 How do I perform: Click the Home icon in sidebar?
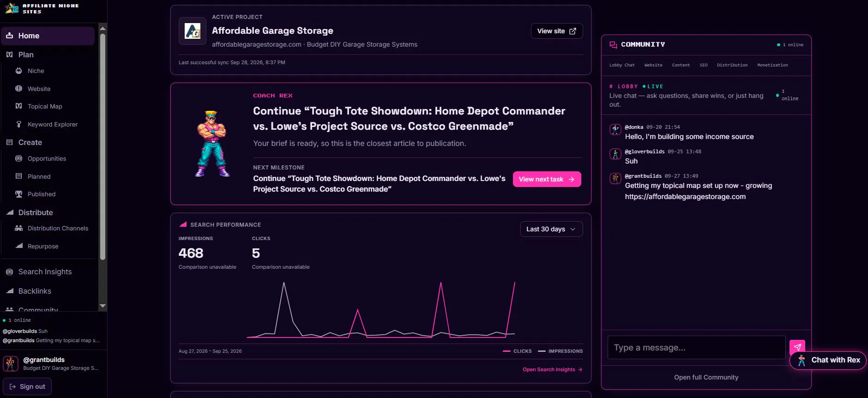pos(9,36)
